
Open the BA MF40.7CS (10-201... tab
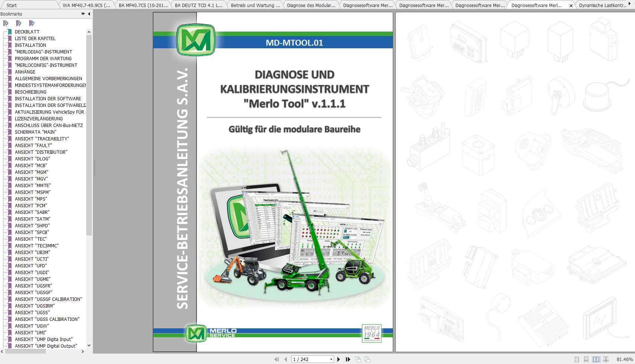click(x=143, y=5)
